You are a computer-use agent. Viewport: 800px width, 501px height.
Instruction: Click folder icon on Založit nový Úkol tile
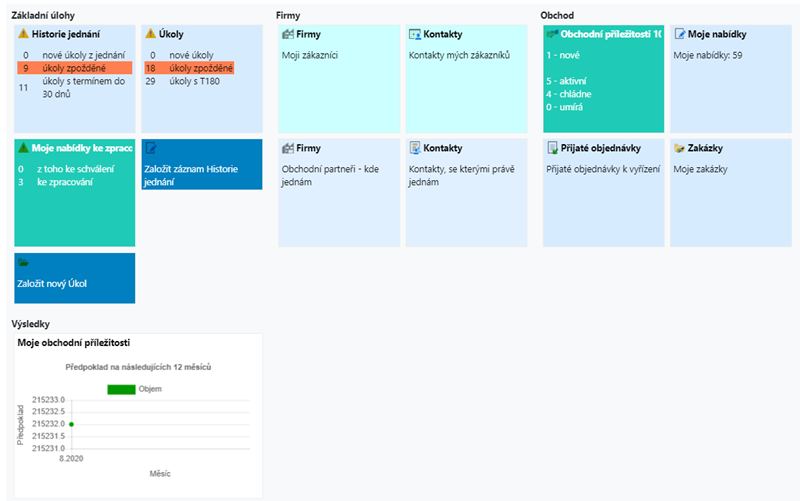[x=23, y=262]
